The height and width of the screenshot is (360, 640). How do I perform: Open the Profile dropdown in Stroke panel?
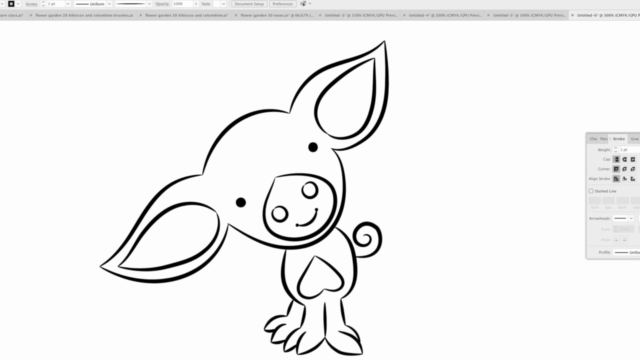point(627,253)
